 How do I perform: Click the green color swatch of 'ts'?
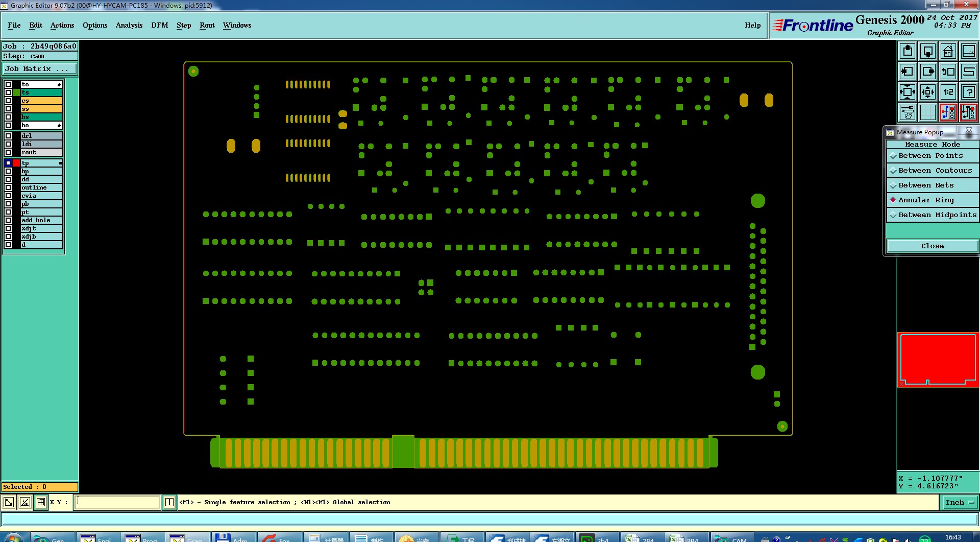16,92
